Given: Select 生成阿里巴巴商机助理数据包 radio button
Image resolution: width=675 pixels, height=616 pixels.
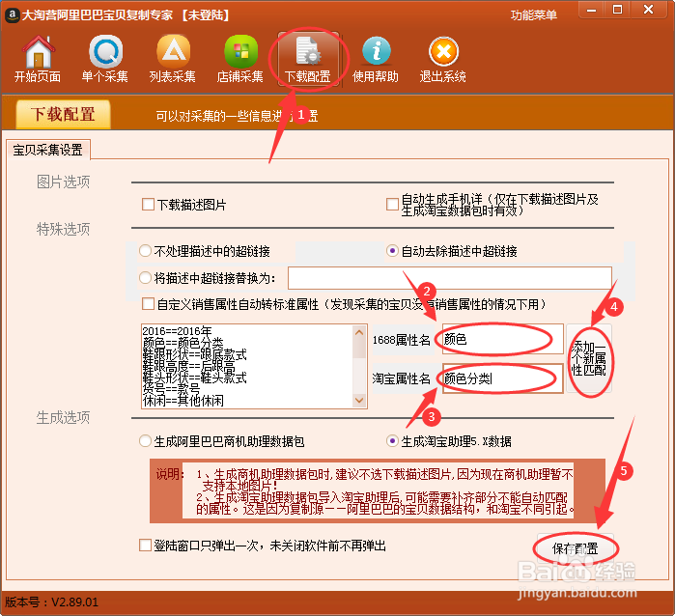Looking at the screenshot, I should (x=145, y=441).
